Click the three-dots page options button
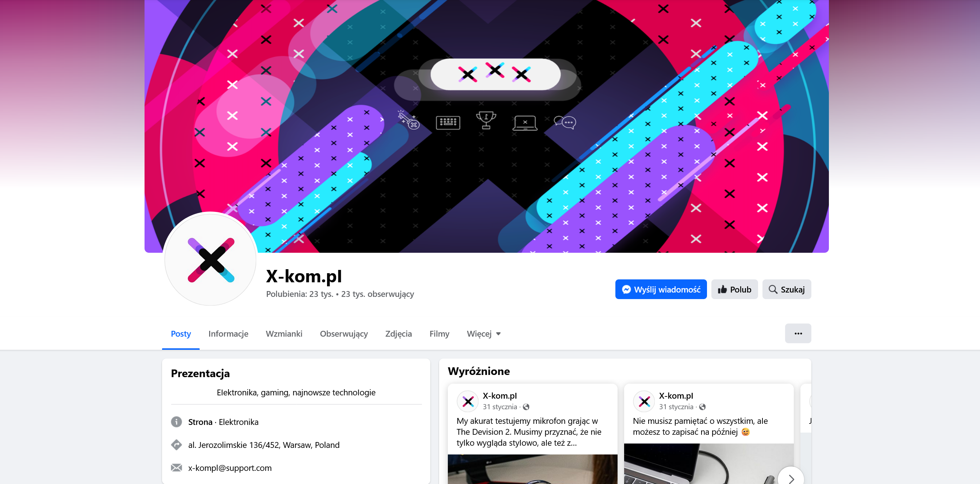The width and height of the screenshot is (980, 484). (x=798, y=333)
